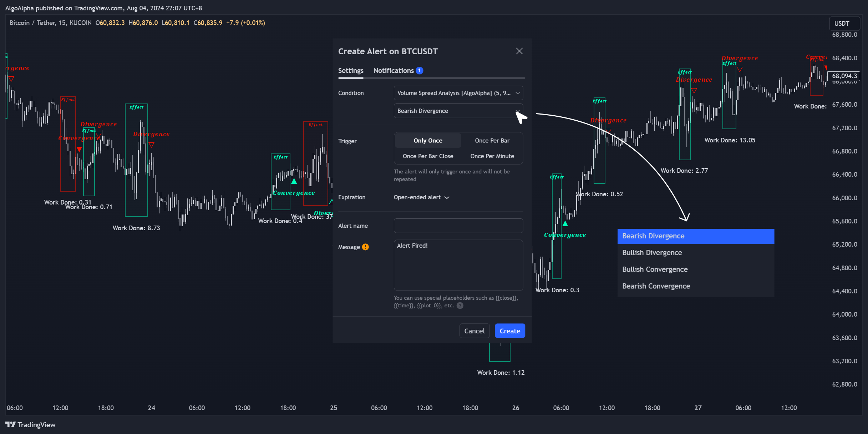Click the Bitcoin / Tether symbol title
The width and height of the screenshot is (868, 434).
pos(33,23)
